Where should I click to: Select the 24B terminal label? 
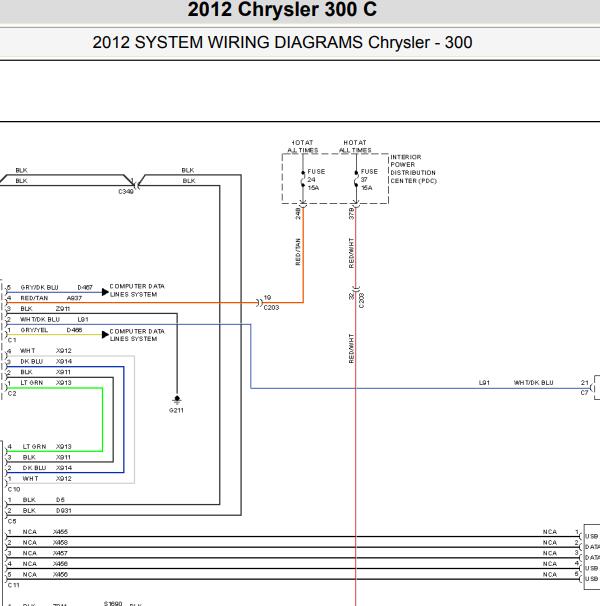[298, 214]
